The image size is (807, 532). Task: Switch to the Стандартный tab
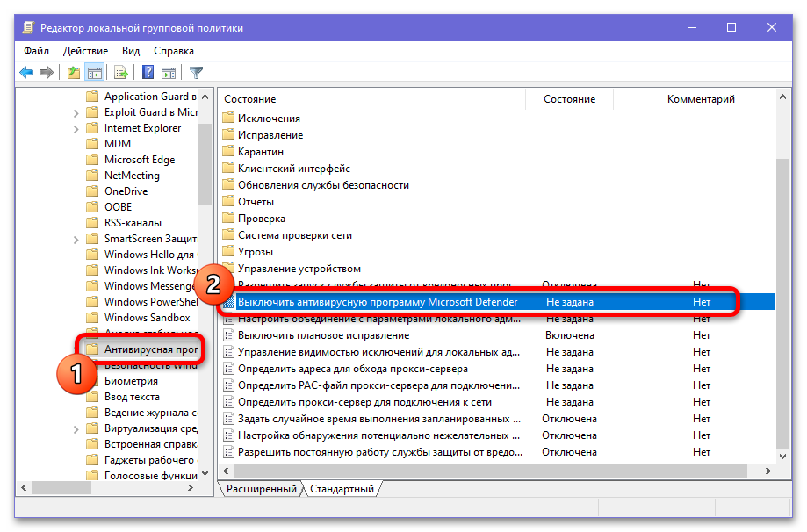coord(342,489)
